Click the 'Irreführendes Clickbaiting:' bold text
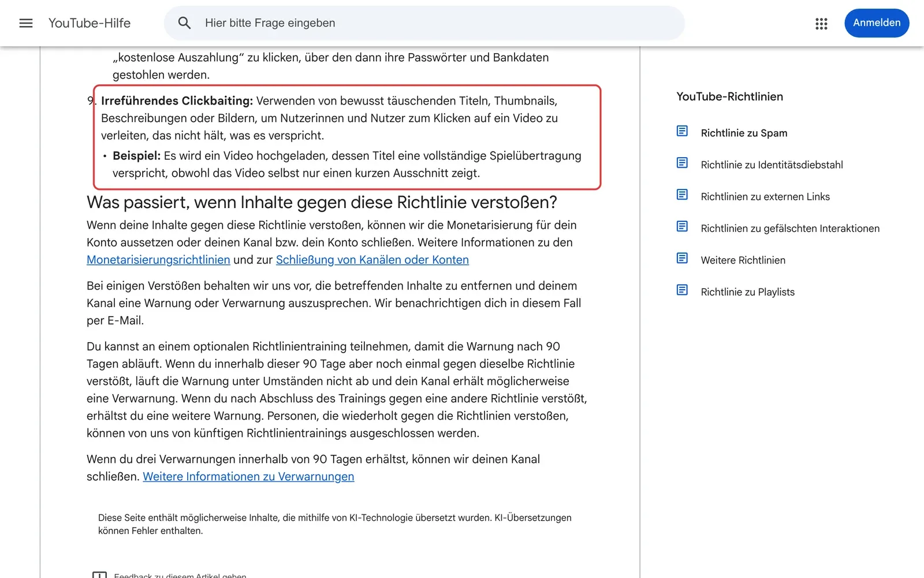Screen dimensions: 924x578 tap(177, 101)
